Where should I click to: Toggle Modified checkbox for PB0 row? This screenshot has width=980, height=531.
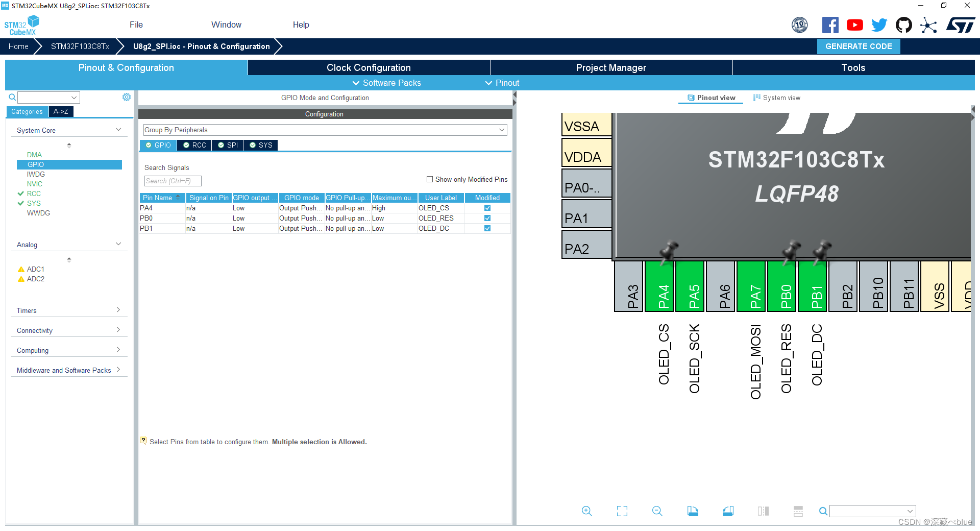(x=487, y=218)
